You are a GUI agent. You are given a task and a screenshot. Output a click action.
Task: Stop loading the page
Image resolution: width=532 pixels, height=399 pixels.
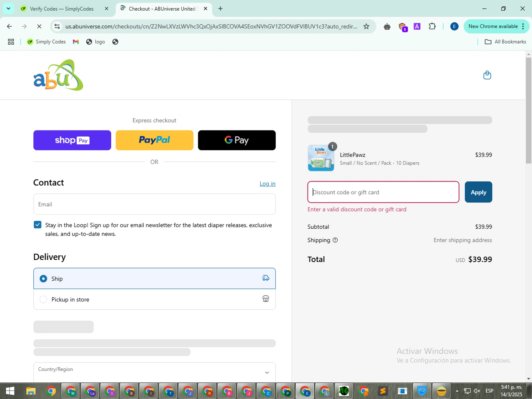coord(39,26)
